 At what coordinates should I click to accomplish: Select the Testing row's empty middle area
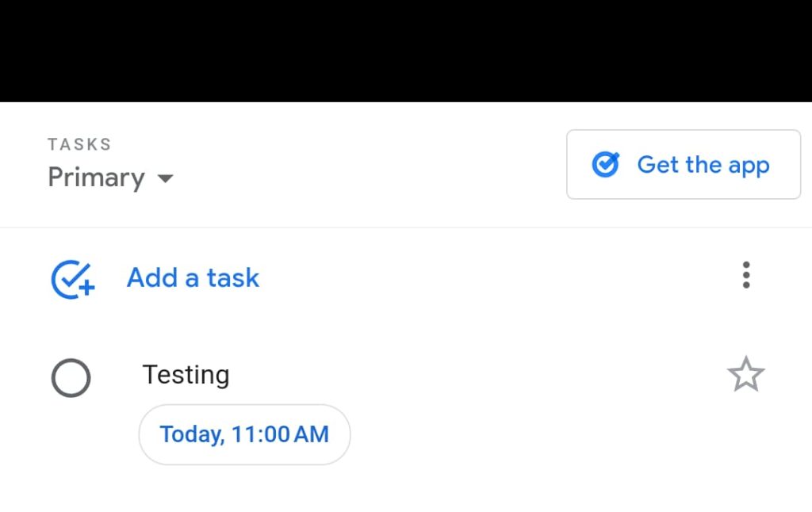(x=476, y=376)
